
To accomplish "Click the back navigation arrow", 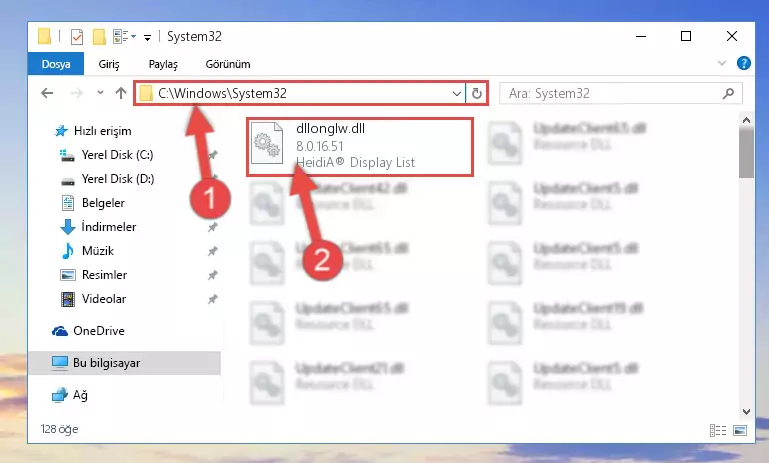I will pos(47,93).
